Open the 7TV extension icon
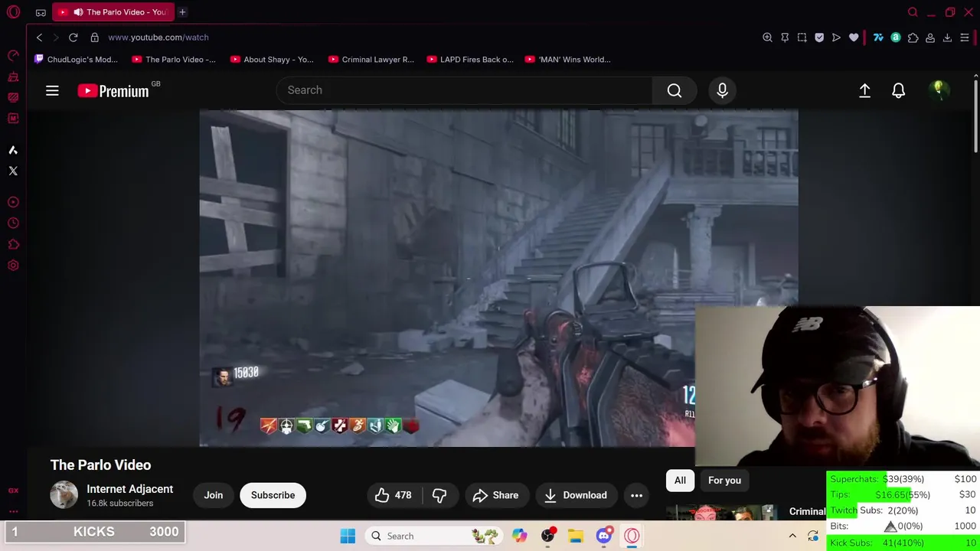This screenshot has height=551, width=980. [878, 37]
